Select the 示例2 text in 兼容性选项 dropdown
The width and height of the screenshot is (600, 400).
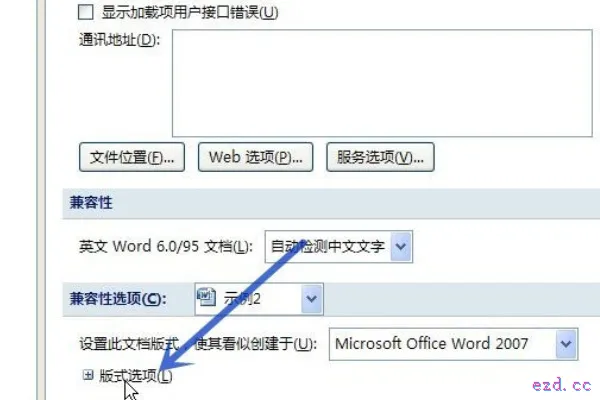[247, 297]
